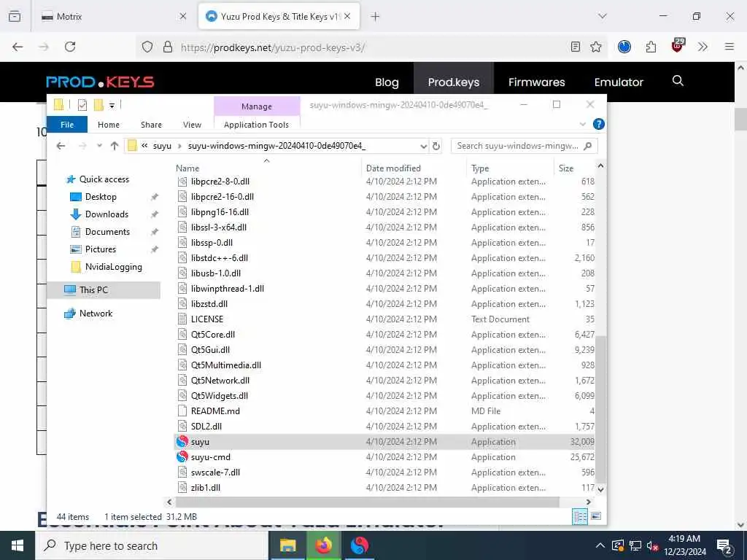This screenshot has width=747, height=560.
Task: Select This PC in navigation pane
Action: pyautogui.click(x=93, y=290)
